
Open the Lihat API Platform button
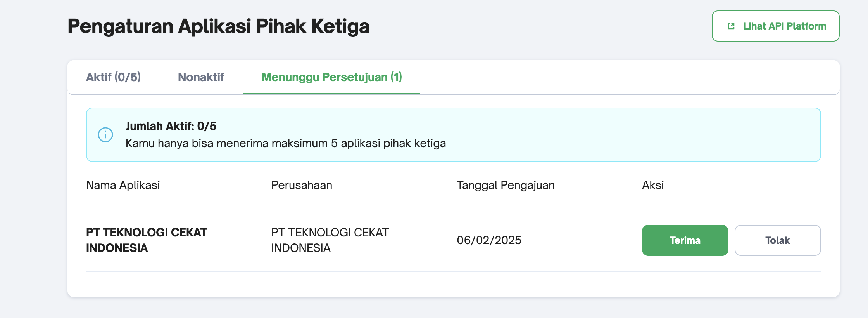click(775, 26)
